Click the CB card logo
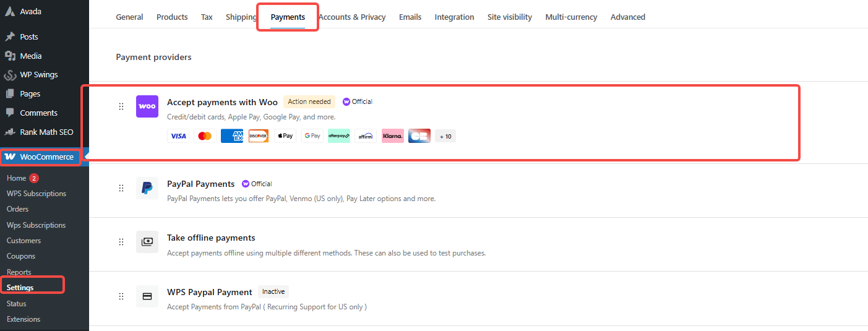Image resolution: width=868 pixels, height=331 pixels. [419, 136]
